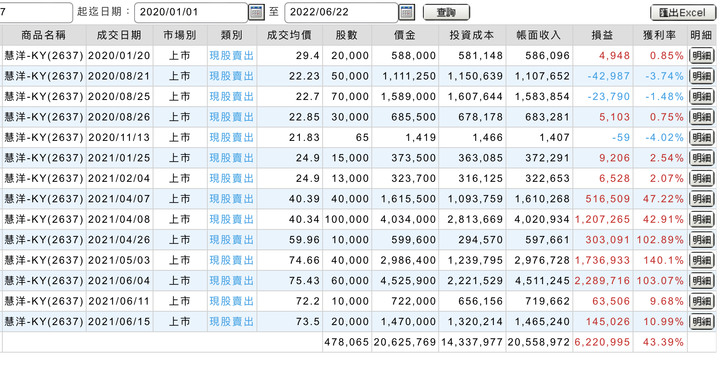Image resolution: width=720 pixels, height=377 pixels.
Task: Select the 帳面收入 column header
Action: [x=539, y=35]
